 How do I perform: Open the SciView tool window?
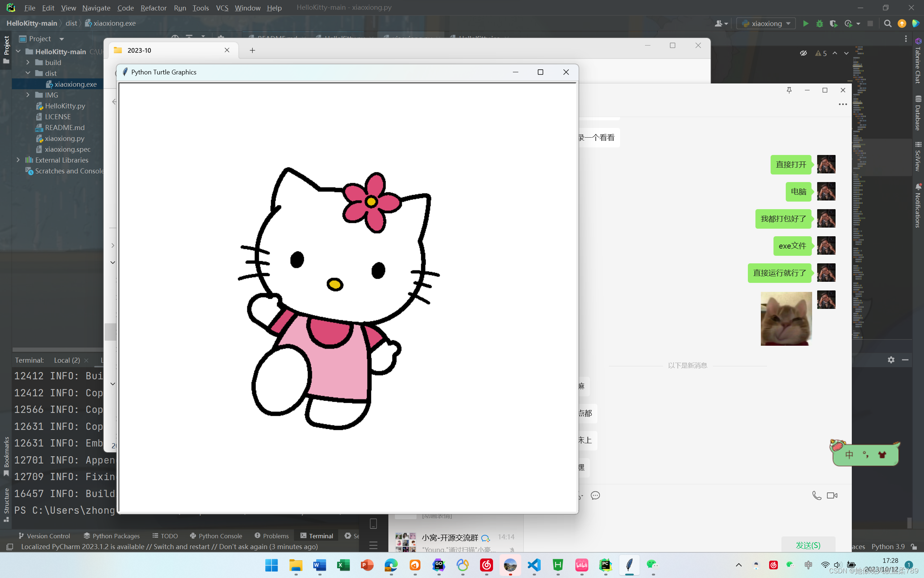coord(918,156)
